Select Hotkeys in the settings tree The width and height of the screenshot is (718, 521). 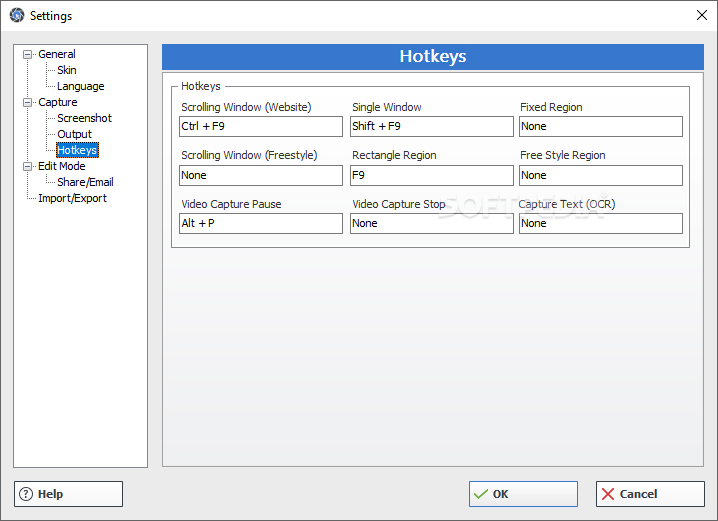(77, 150)
